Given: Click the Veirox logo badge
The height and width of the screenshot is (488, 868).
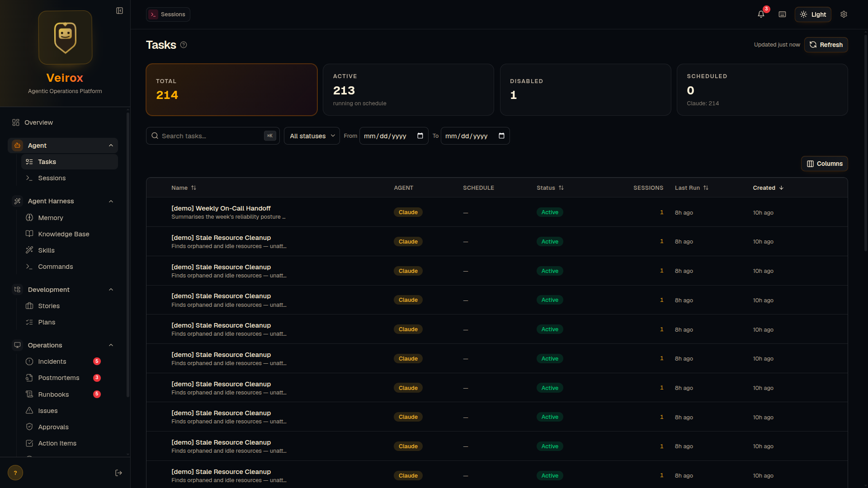Looking at the screenshot, I should [x=65, y=38].
